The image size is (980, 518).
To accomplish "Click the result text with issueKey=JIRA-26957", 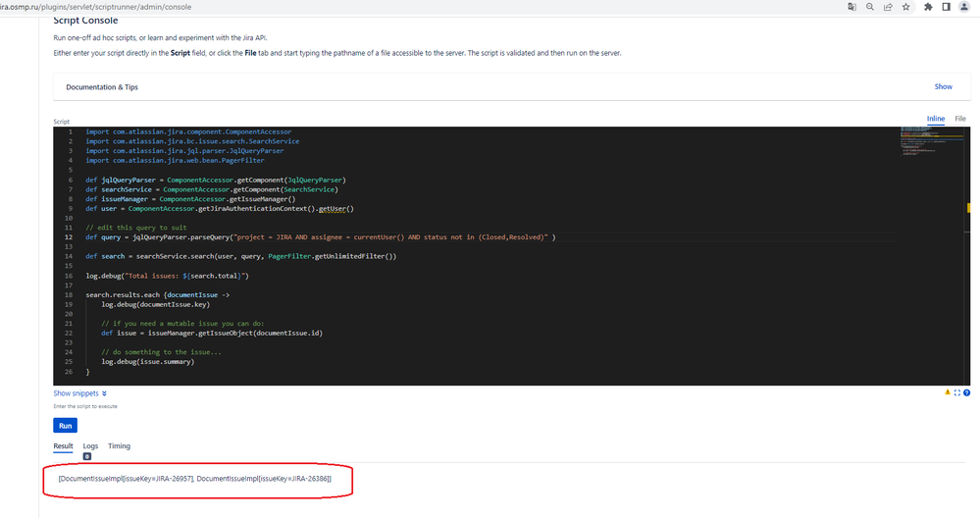I will pos(127,479).
